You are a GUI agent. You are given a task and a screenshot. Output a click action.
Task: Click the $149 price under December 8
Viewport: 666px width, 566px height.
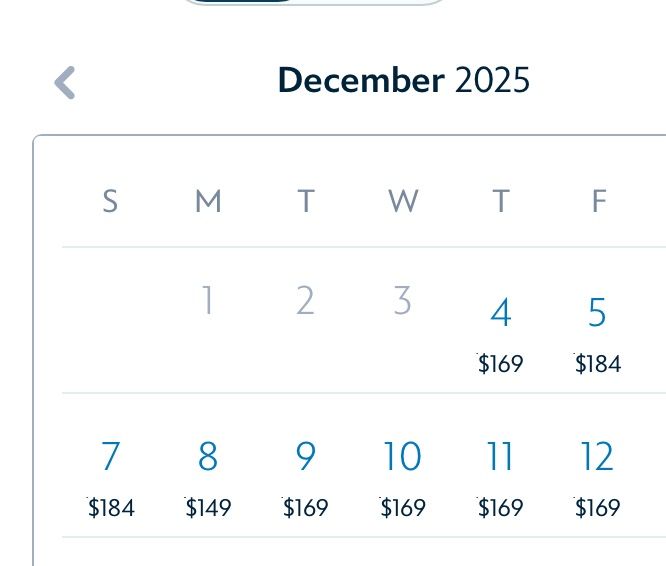click(208, 508)
